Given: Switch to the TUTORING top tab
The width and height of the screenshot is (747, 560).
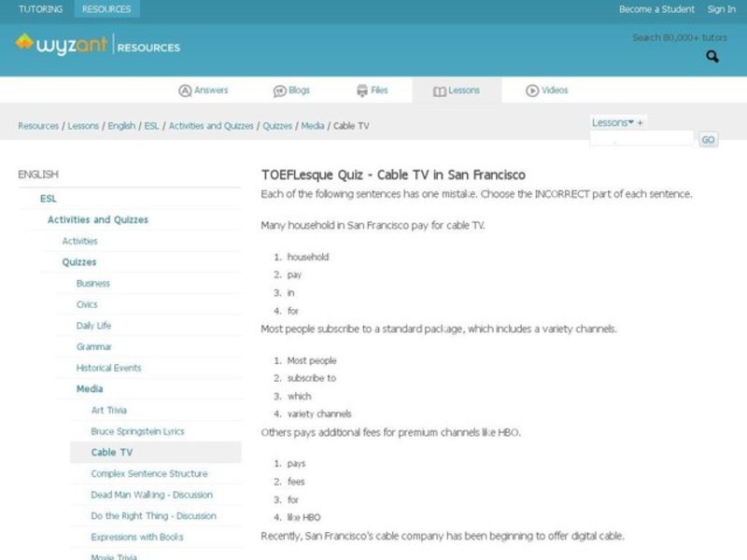Looking at the screenshot, I should tap(41, 9).
